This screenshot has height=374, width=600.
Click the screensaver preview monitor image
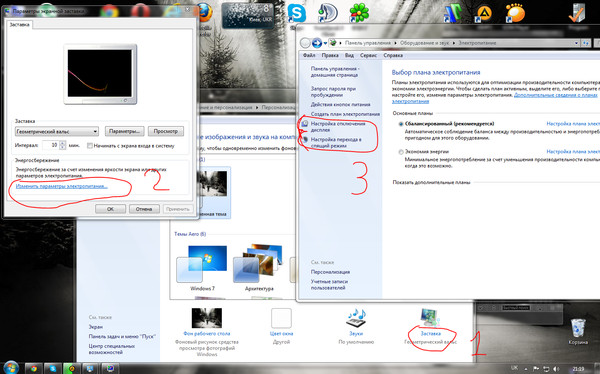(x=100, y=74)
